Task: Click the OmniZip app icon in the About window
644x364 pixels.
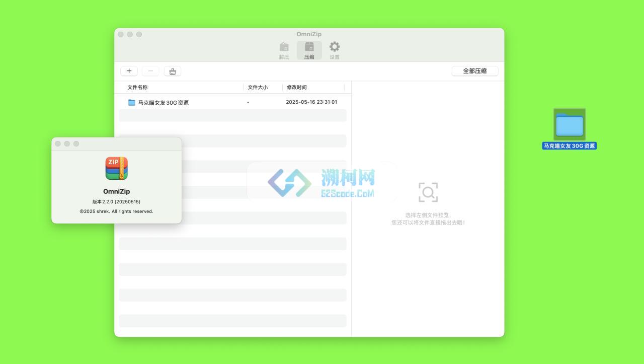Action: (x=117, y=168)
